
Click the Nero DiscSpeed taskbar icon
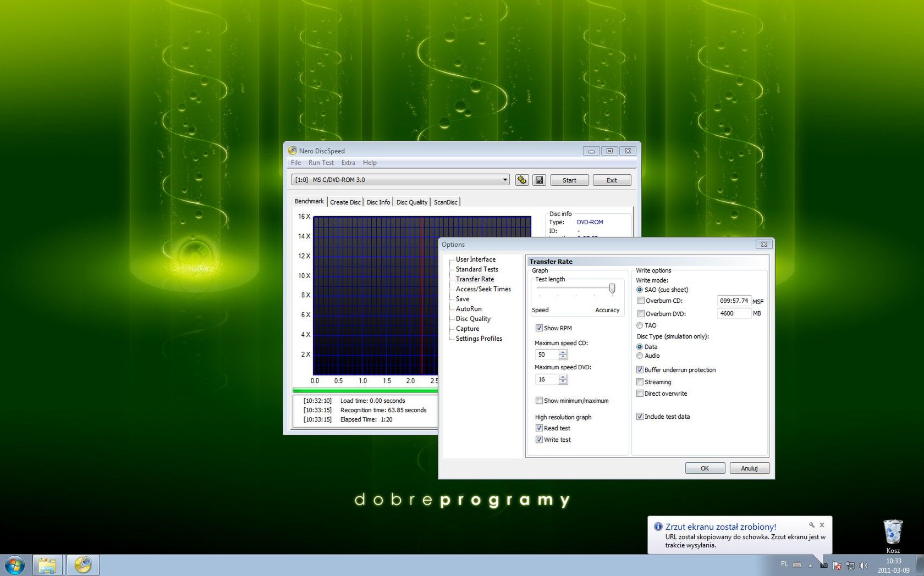[x=82, y=565]
